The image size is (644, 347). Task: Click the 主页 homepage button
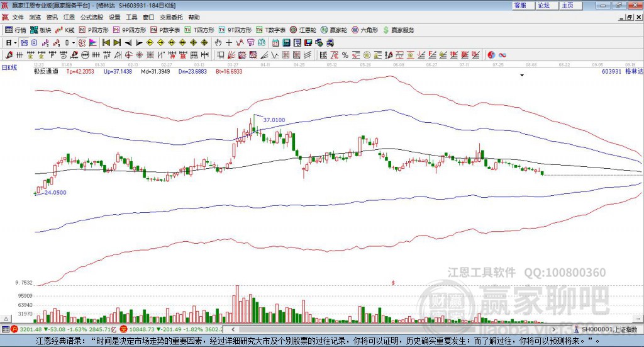(571, 5)
